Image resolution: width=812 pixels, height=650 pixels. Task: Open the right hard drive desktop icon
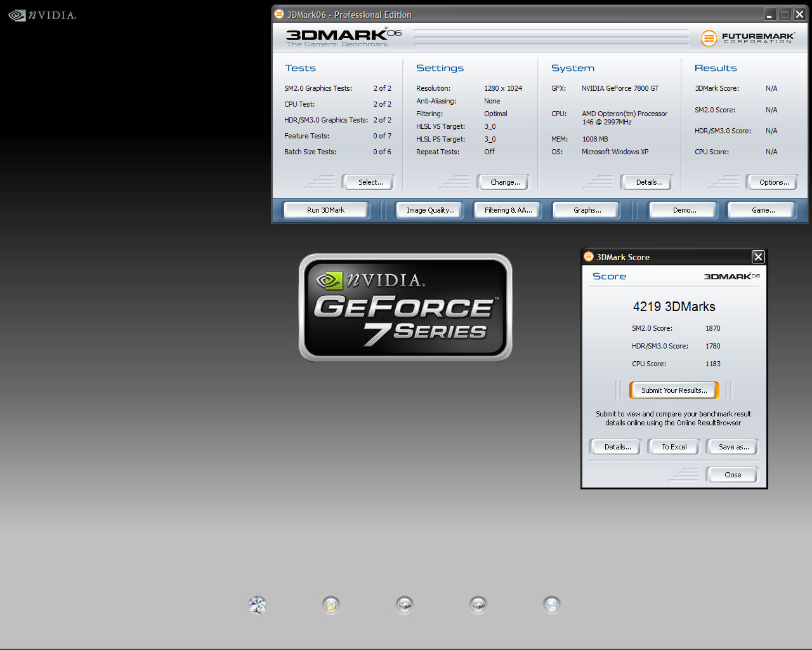pos(478,605)
